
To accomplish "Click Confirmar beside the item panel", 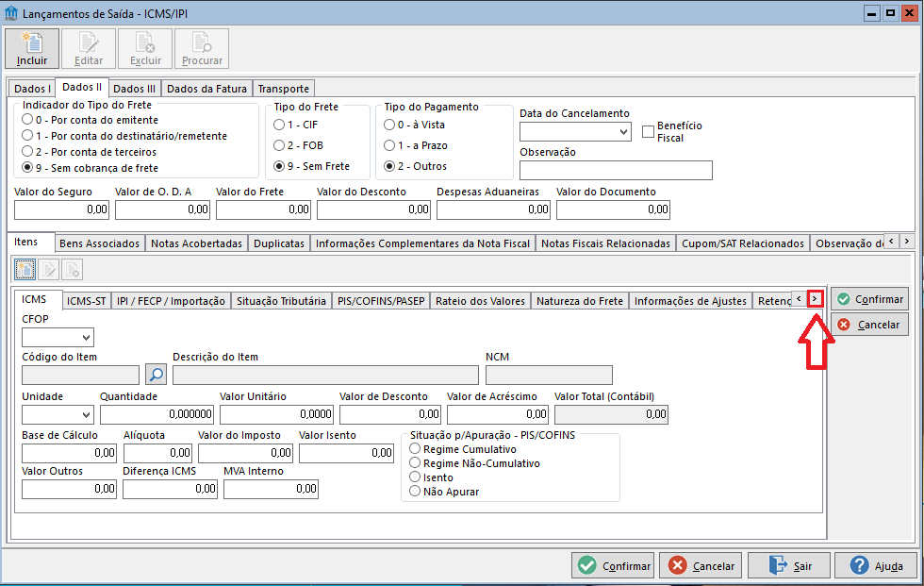I will click(x=869, y=299).
